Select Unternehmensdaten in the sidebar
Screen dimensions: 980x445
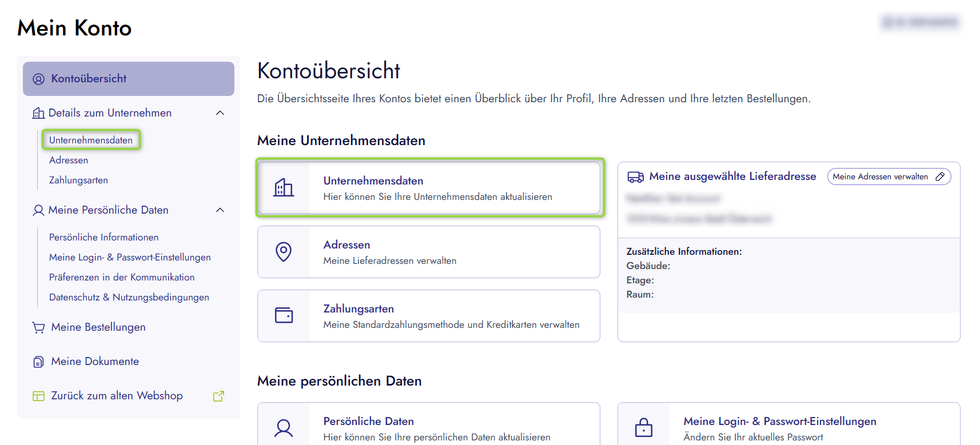(91, 140)
